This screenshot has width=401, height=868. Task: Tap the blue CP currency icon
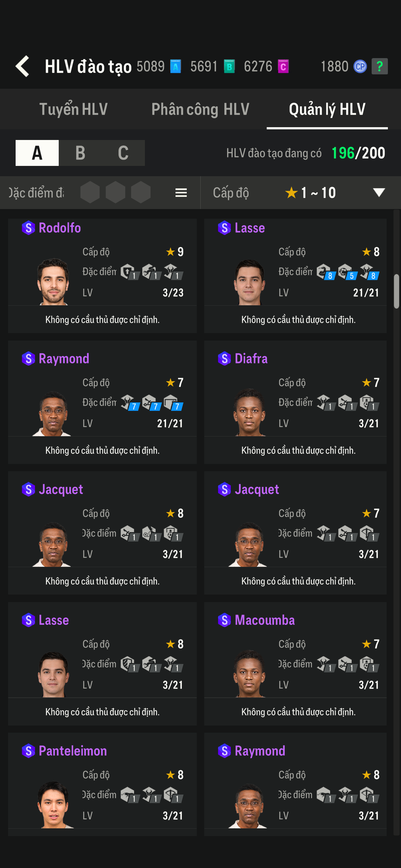[x=359, y=66]
